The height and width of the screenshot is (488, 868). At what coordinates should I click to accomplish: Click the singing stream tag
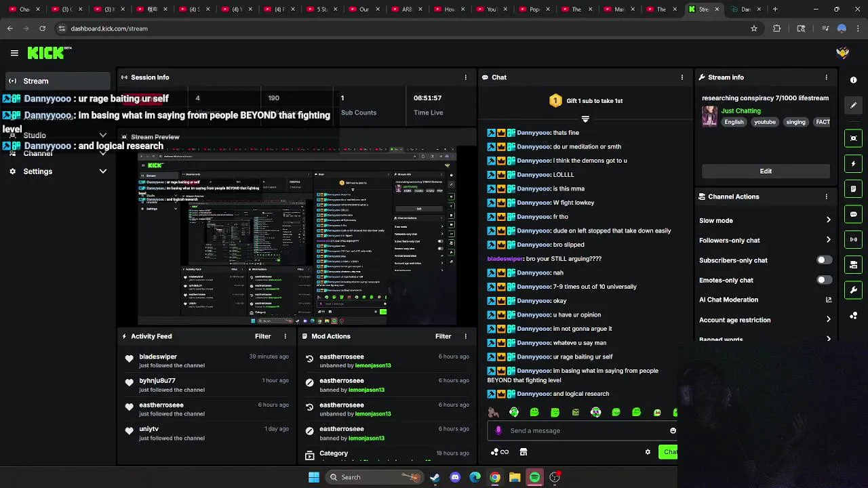[x=795, y=122]
